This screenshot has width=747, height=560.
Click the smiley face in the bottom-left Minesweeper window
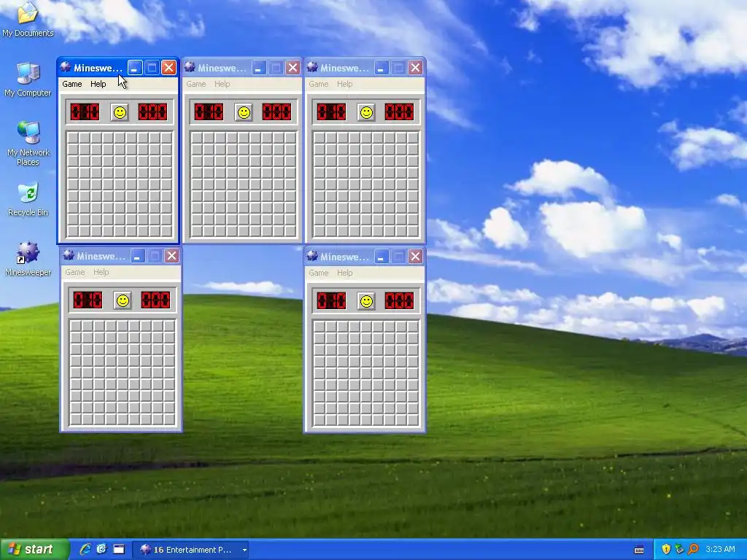point(123,300)
